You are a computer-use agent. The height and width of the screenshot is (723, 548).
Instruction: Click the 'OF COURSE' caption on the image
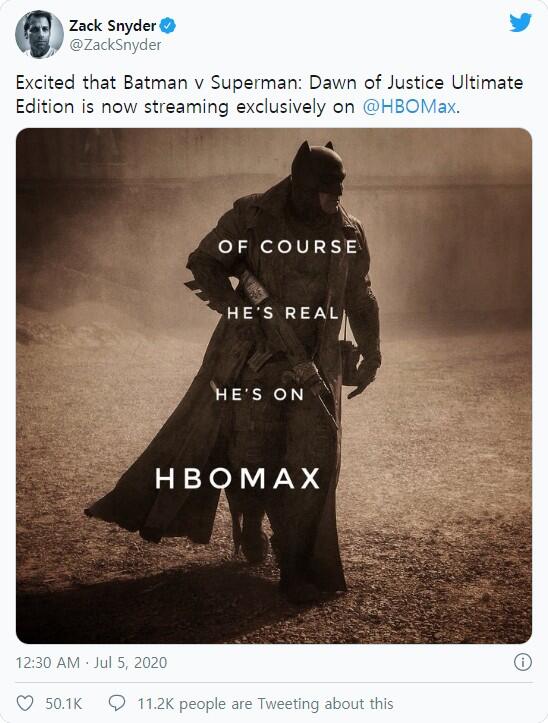pos(288,247)
